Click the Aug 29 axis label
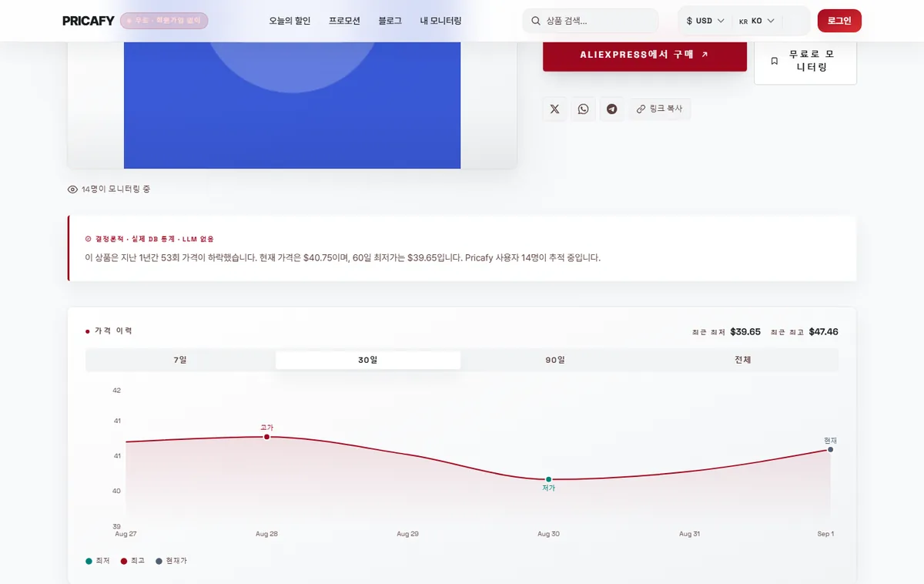The width and height of the screenshot is (924, 584). coord(407,534)
